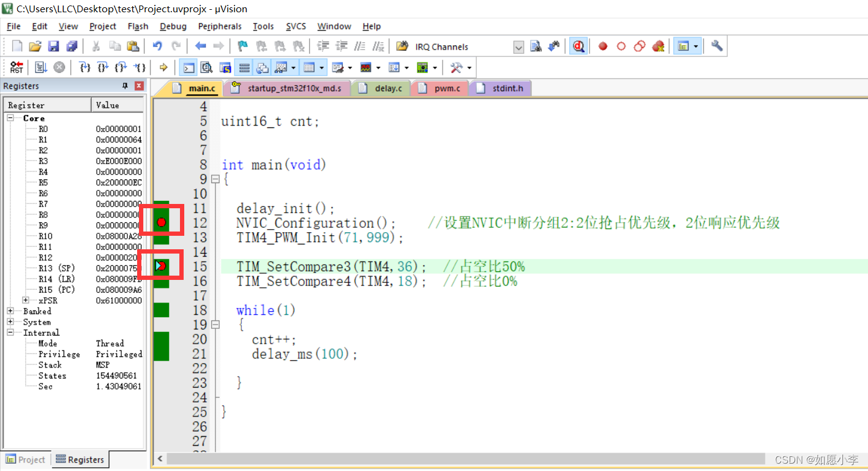
Task: Click the Run debug icon
Action: pyautogui.click(x=41, y=67)
